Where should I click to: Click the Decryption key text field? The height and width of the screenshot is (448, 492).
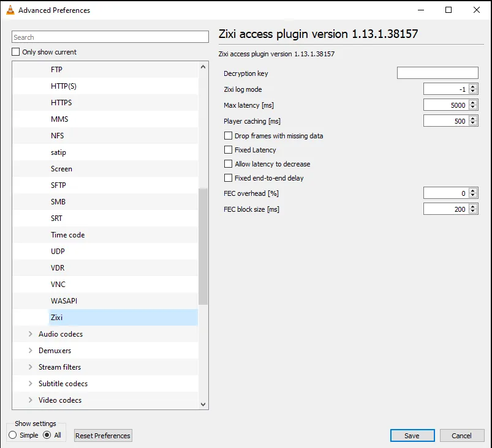(437, 73)
